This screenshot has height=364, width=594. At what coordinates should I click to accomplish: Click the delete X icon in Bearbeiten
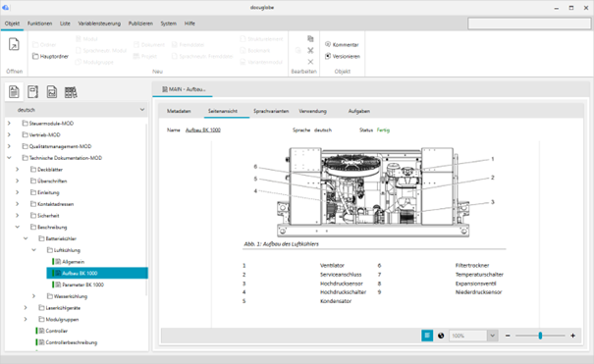coord(310,62)
